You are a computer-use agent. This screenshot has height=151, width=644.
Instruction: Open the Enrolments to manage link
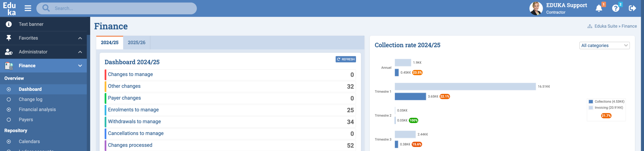click(x=133, y=110)
